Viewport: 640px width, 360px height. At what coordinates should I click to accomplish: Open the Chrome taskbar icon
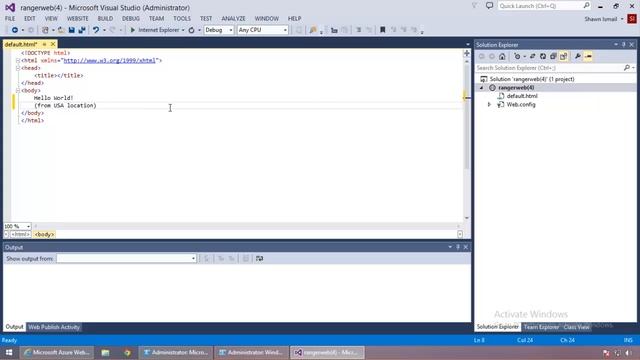(x=127, y=353)
